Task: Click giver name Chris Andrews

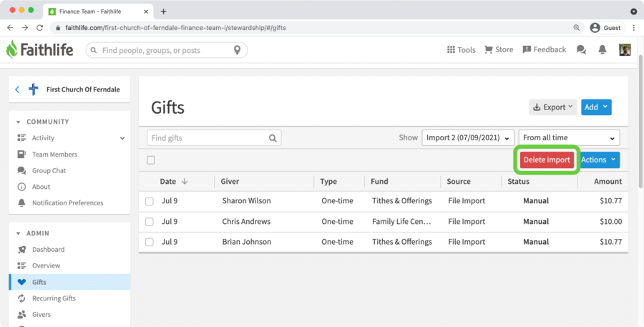Action: pos(246,221)
